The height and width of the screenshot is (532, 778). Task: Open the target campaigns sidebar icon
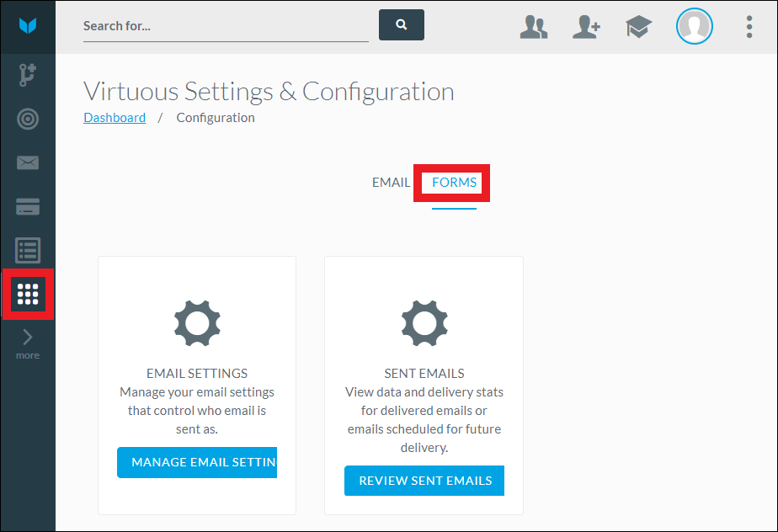coord(28,119)
